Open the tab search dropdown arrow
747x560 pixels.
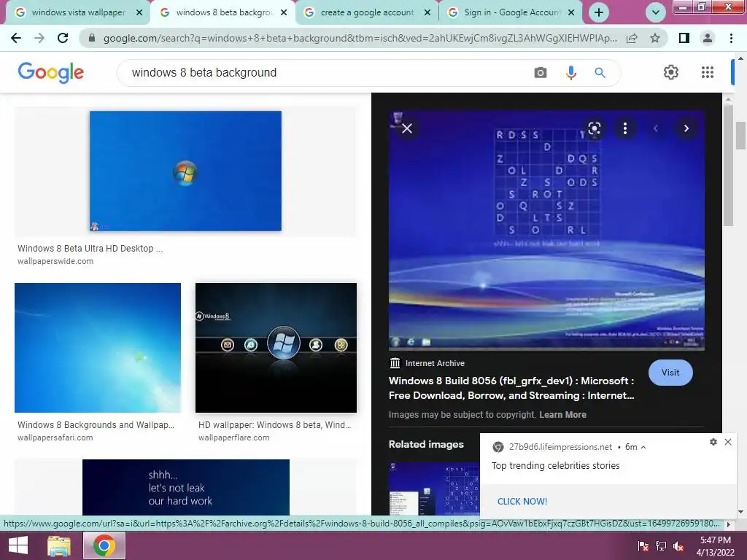656,12
